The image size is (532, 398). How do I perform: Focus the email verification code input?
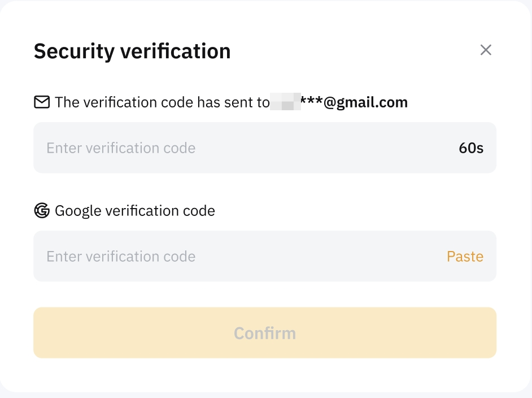(243, 148)
